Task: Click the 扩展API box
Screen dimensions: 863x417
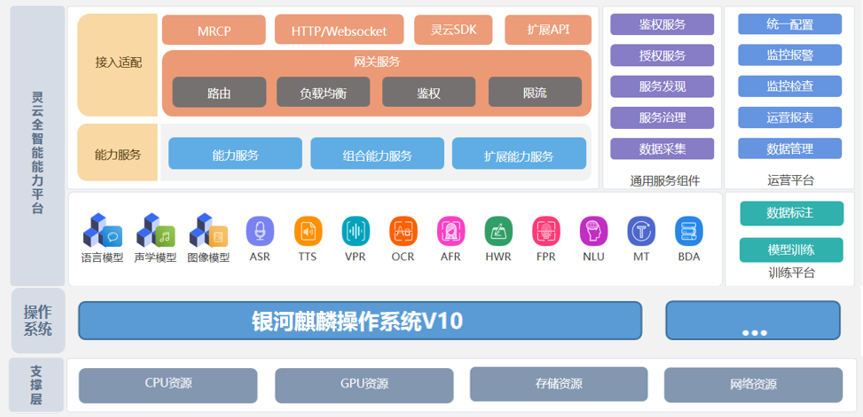Action: [548, 30]
